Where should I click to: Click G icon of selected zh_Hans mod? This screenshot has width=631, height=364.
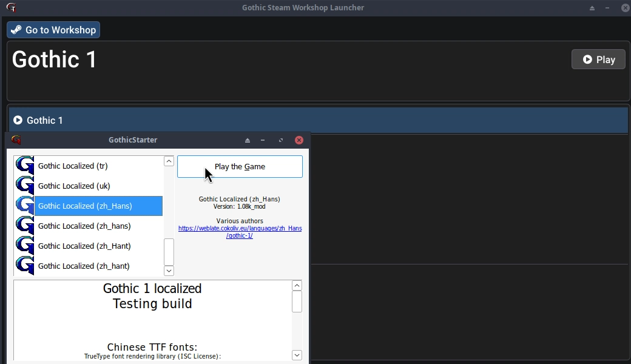pyautogui.click(x=24, y=206)
